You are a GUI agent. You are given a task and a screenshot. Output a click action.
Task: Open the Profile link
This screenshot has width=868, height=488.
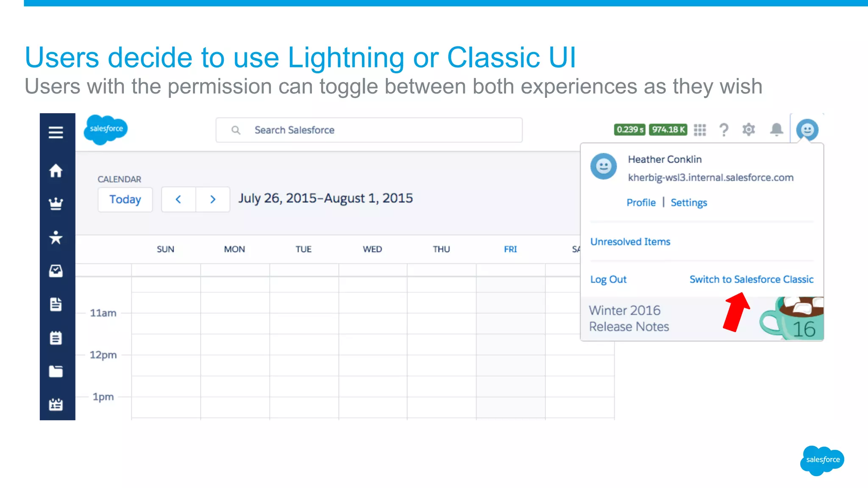tap(641, 202)
